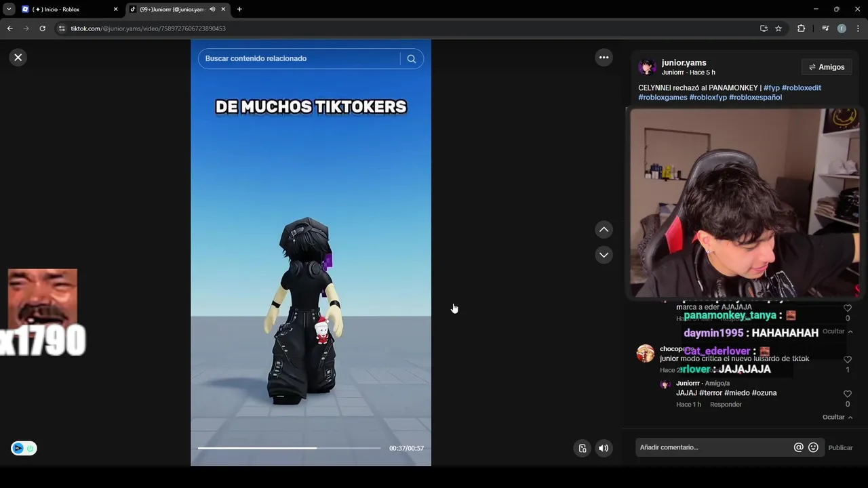This screenshot has width=868, height=488.
Task: Bookmark this page with the star
Action: pyautogui.click(x=778, y=28)
